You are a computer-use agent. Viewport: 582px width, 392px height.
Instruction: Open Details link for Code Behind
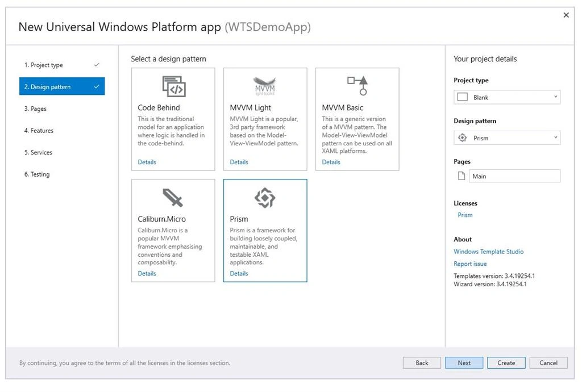(147, 162)
